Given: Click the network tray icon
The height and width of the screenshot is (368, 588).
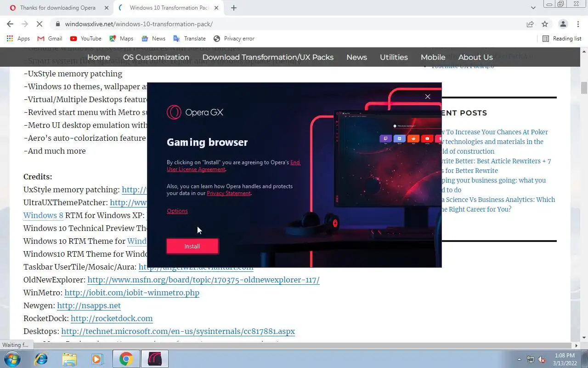Looking at the screenshot, I should click(531, 359).
